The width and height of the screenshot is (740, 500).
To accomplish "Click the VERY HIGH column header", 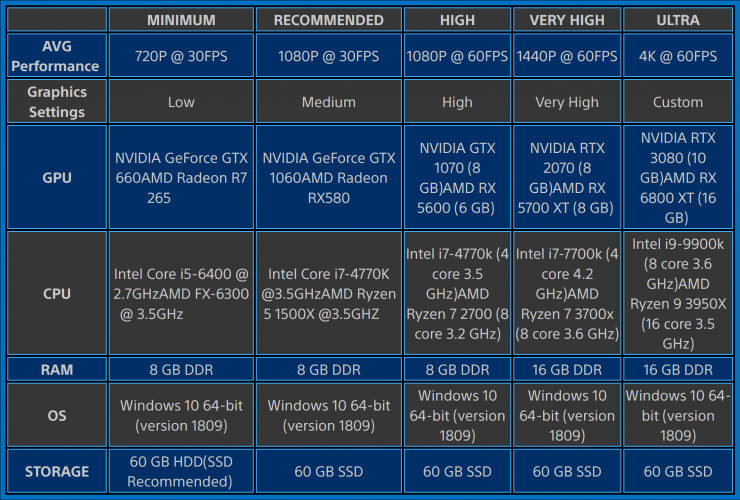I will click(567, 20).
